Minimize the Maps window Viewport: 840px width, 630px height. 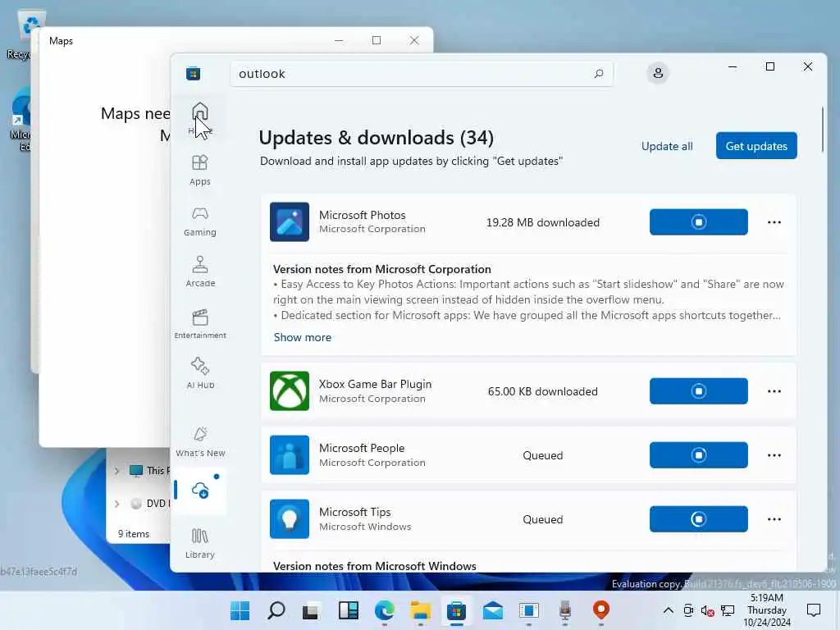click(x=339, y=40)
